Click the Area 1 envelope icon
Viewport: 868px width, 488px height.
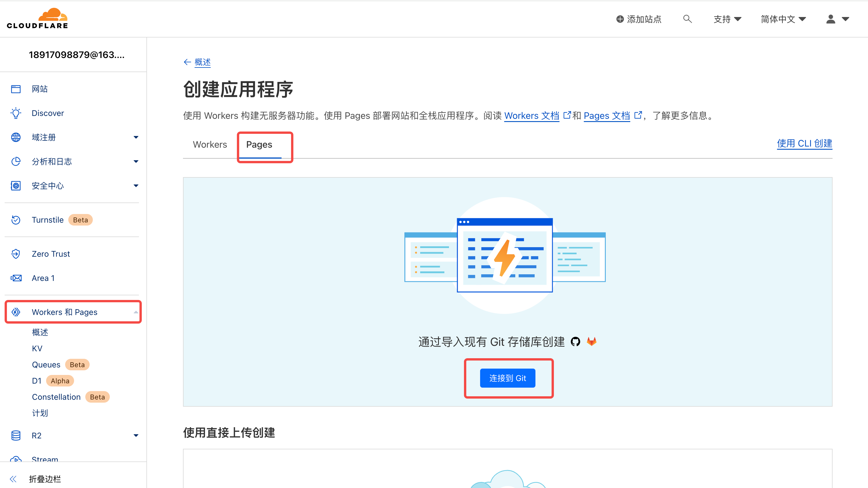pos(16,278)
